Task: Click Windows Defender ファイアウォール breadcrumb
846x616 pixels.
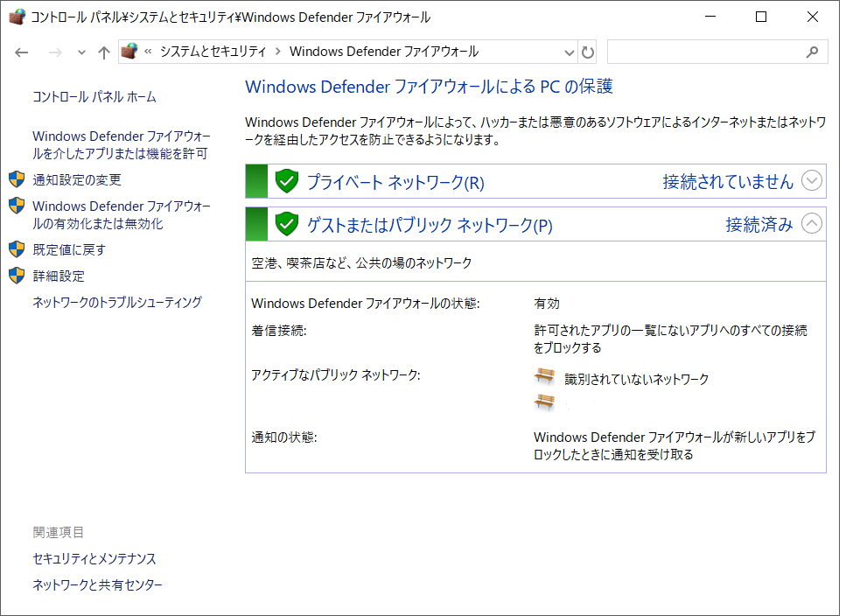Action: 384,52
